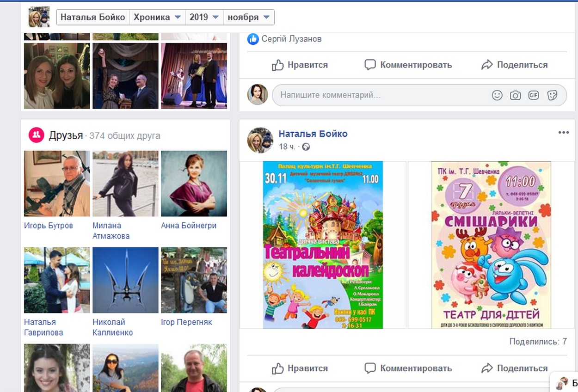Click the public globe privacy icon

tap(306, 147)
